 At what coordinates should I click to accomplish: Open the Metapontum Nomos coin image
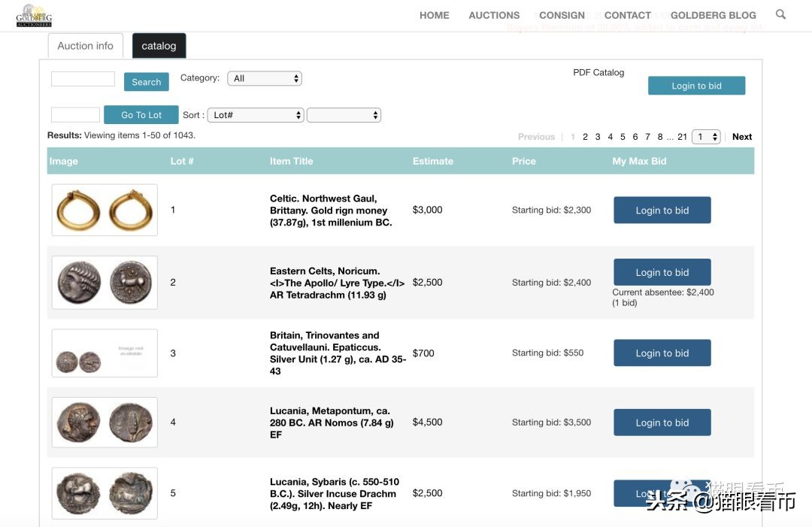[x=105, y=423]
